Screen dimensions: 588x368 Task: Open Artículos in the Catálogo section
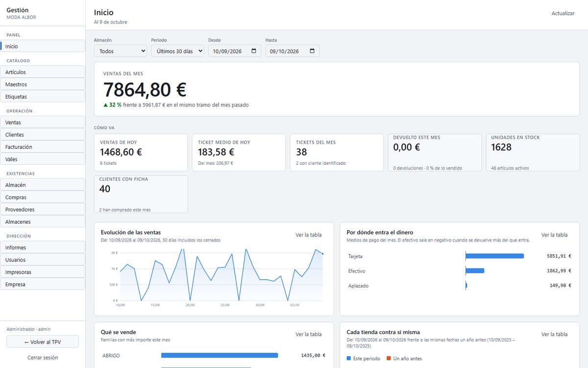click(x=43, y=72)
